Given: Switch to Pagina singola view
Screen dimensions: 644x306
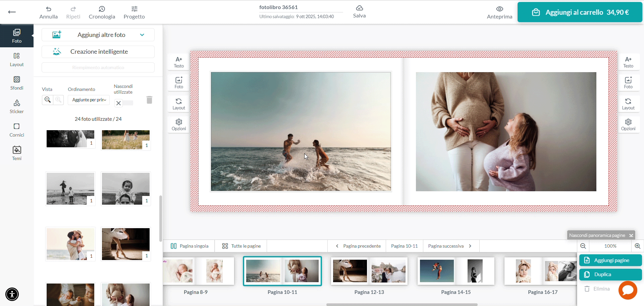Looking at the screenshot, I should click(190, 246).
